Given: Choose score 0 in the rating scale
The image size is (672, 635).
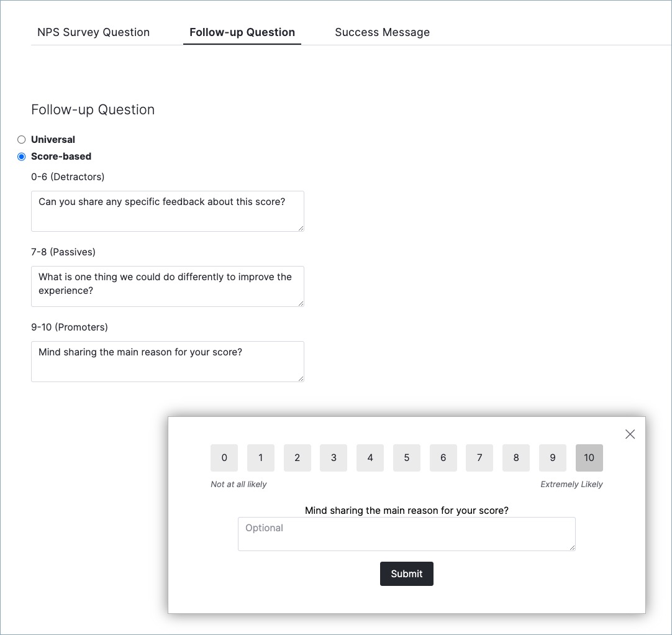Looking at the screenshot, I should (x=224, y=458).
